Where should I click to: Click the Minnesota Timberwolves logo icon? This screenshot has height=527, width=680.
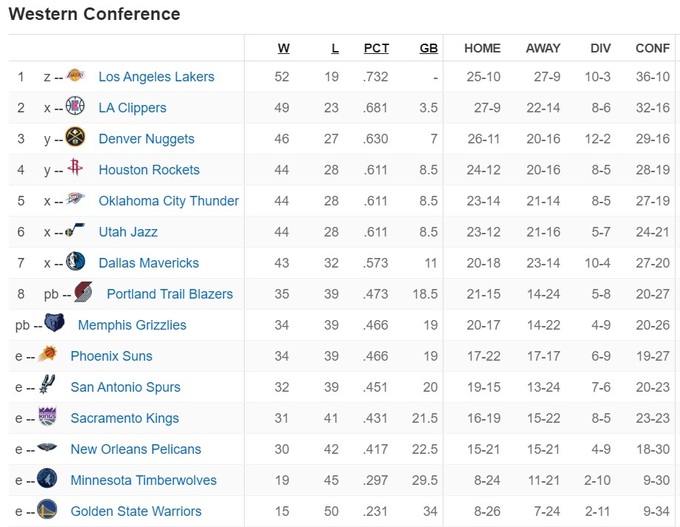tap(47, 479)
